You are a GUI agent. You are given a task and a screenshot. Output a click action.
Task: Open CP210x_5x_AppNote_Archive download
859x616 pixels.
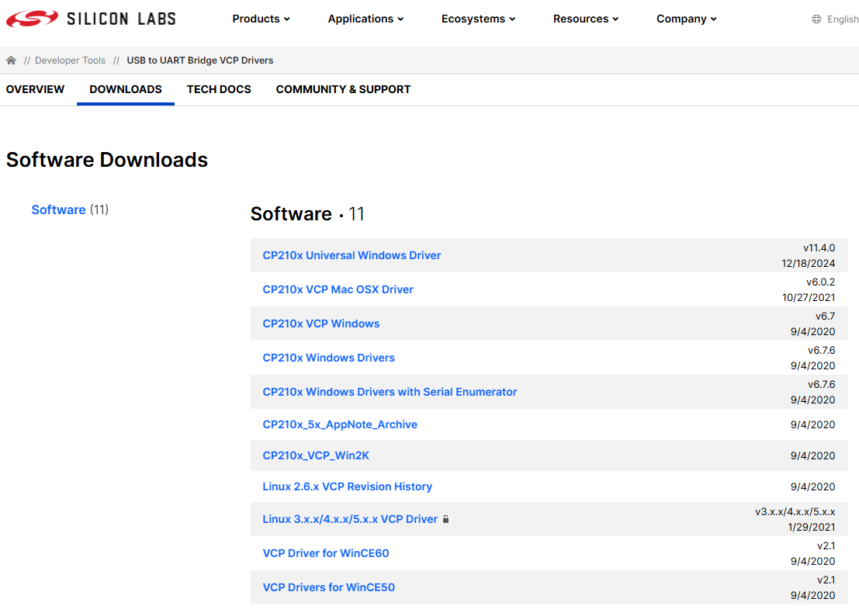pos(340,424)
